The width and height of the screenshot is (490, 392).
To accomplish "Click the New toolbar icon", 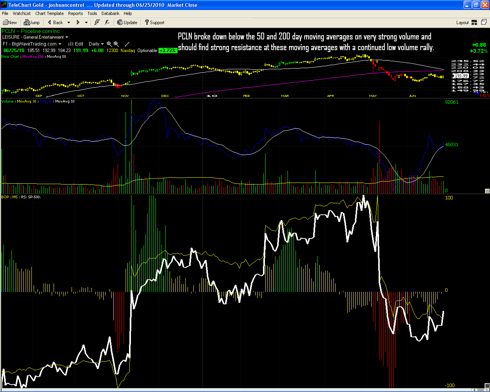I will click(x=10, y=22).
